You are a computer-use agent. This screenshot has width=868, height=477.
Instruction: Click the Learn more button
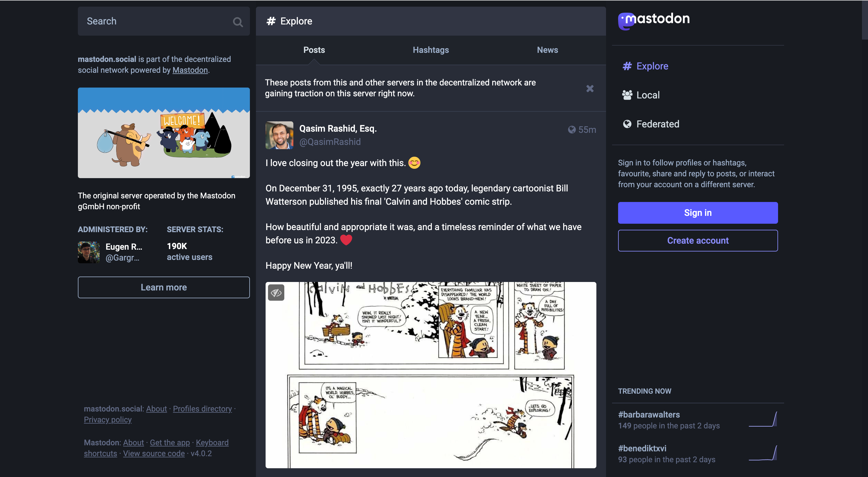point(164,287)
